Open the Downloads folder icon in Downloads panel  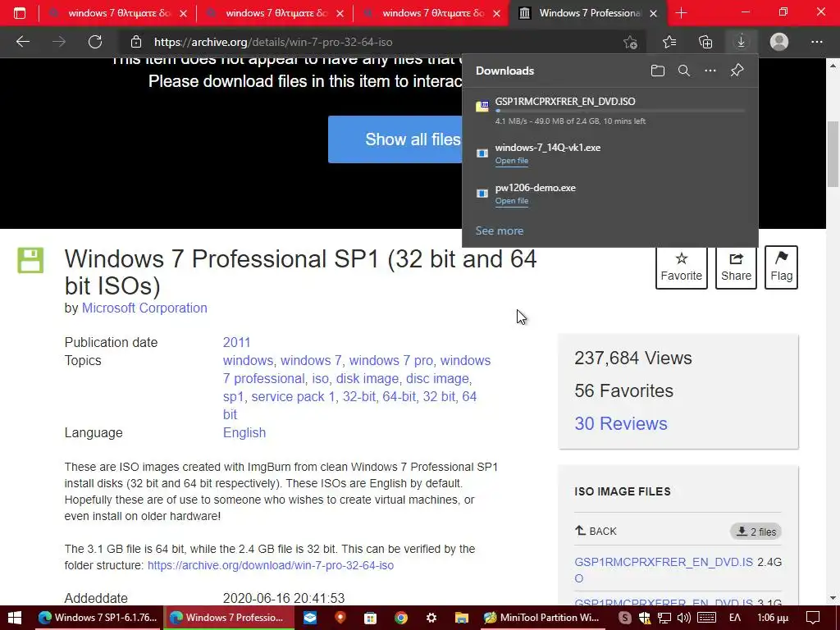[x=657, y=71]
